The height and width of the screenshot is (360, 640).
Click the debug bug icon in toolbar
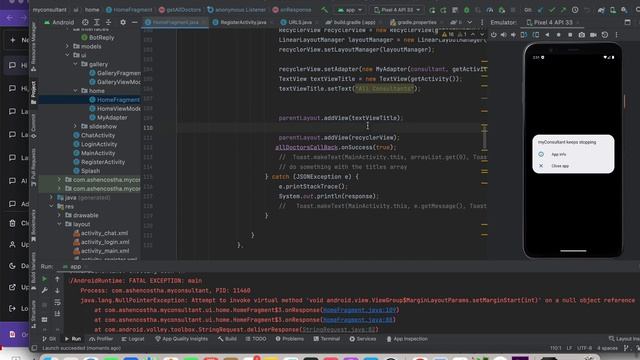pyautogui.click(x=467, y=10)
